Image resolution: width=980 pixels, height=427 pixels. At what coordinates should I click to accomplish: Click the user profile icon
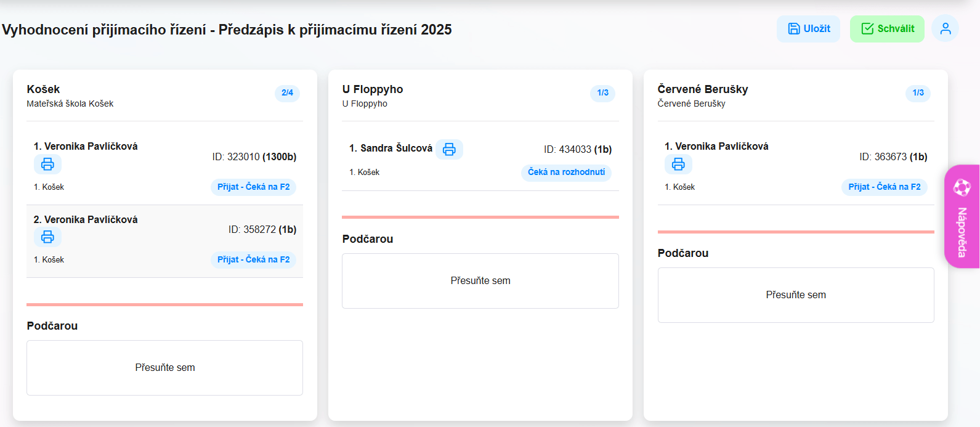[x=945, y=29]
